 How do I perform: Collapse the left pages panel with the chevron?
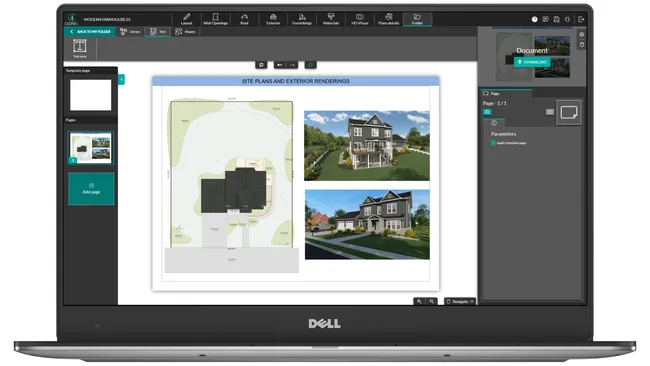pos(121,79)
